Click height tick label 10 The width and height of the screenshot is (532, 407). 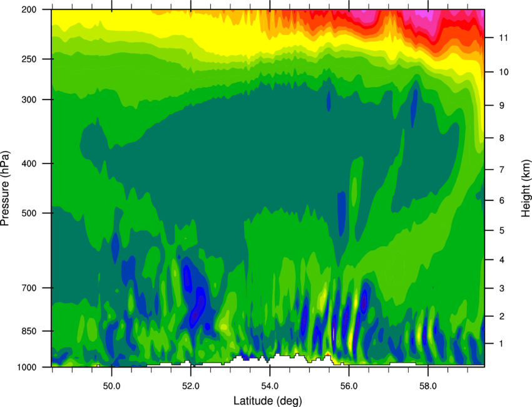(x=504, y=72)
